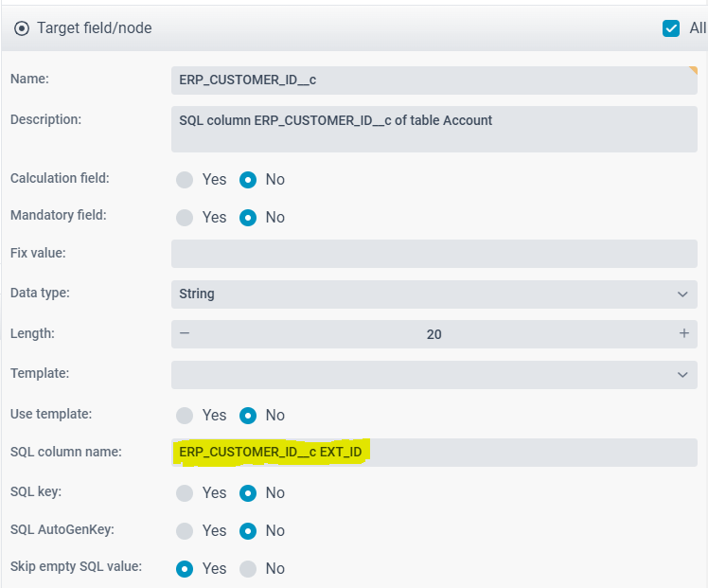Click the minus icon for Length
Image resolution: width=708 pixels, height=588 pixels.
(185, 333)
